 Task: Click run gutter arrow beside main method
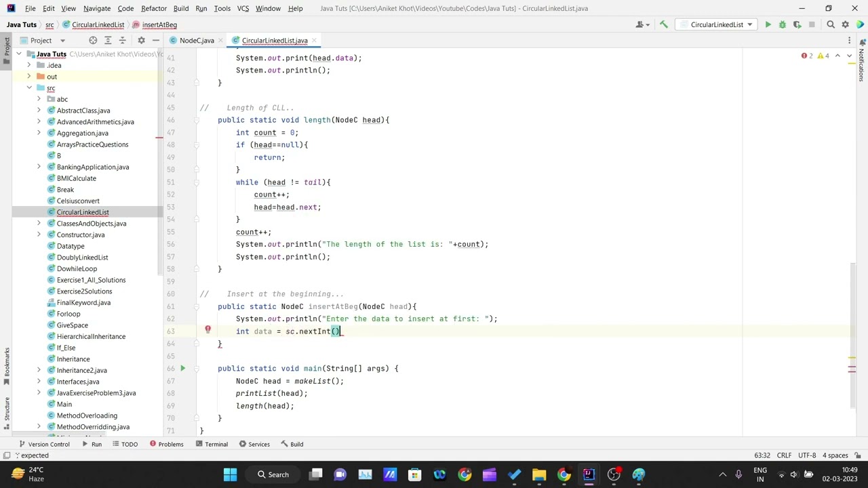(x=182, y=368)
